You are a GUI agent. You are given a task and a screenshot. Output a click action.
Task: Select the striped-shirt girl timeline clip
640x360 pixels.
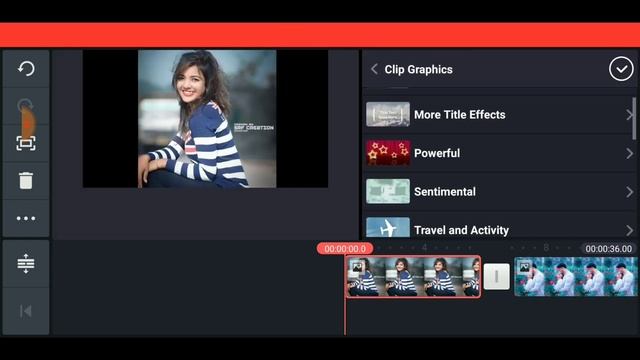413,276
